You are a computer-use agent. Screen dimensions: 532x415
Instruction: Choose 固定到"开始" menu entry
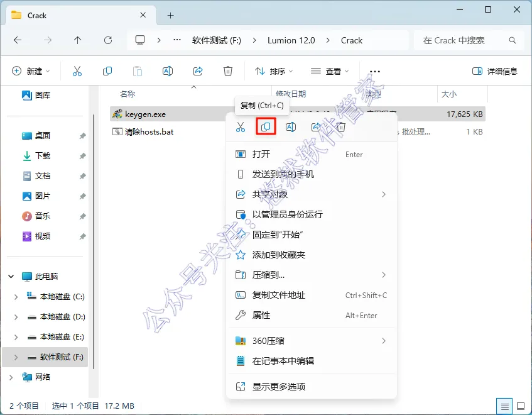coord(311,235)
